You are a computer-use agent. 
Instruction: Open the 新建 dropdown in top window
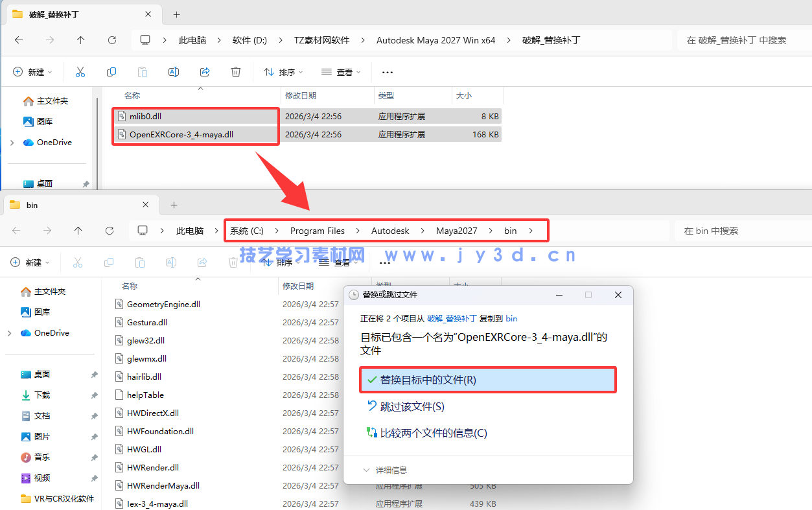(x=33, y=72)
